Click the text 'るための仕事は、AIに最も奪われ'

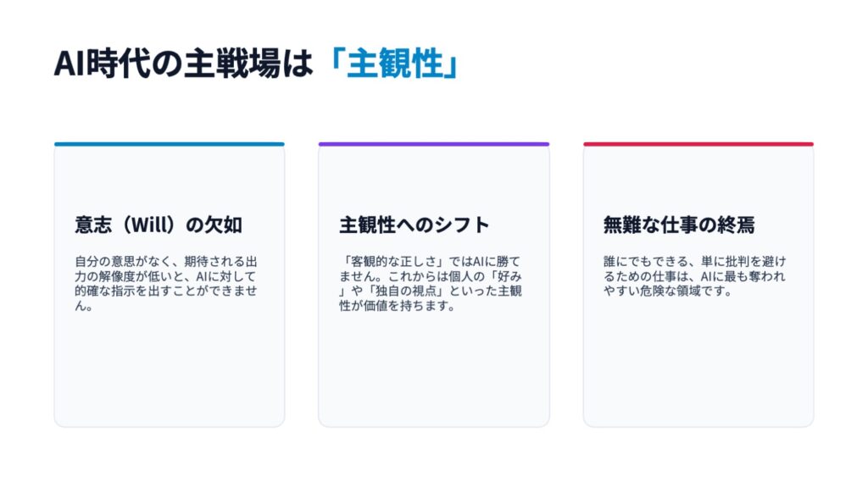tap(694, 276)
